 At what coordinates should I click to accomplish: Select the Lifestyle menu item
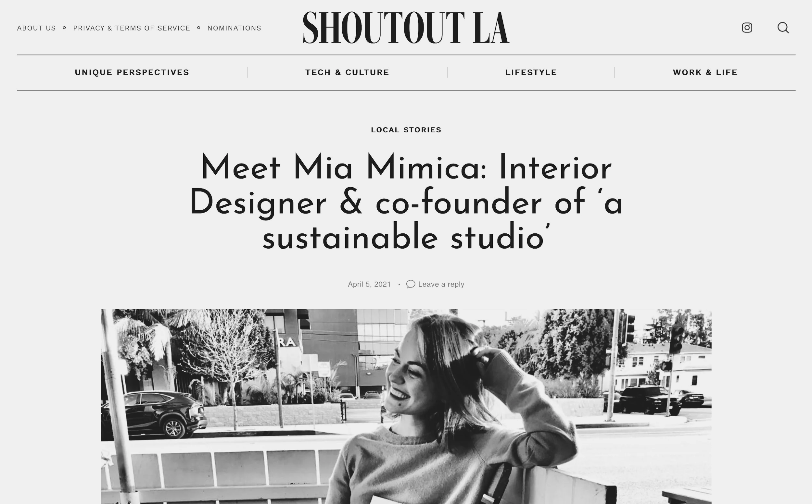coord(531,72)
